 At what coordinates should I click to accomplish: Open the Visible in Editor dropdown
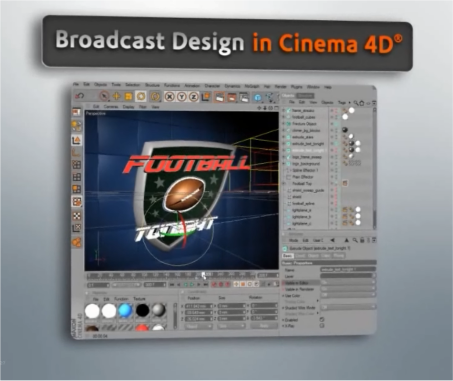pyautogui.click(x=348, y=282)
